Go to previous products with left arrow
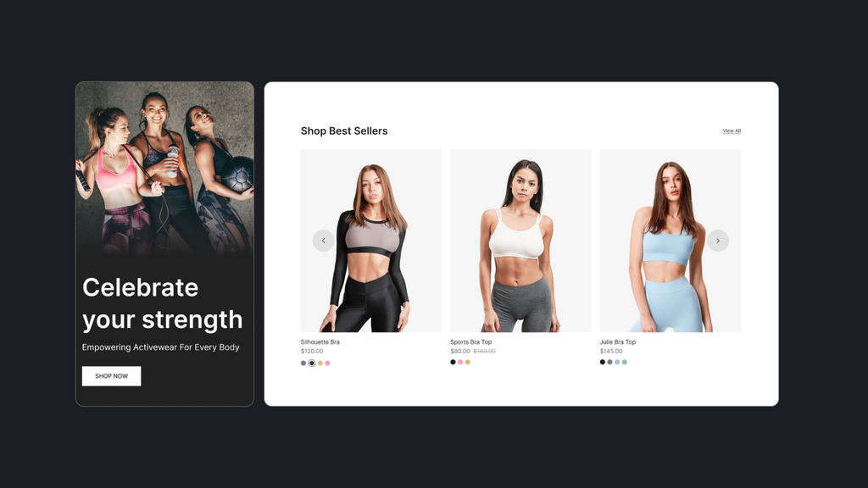This screenshot has width=868, height=488. [323, 241]
